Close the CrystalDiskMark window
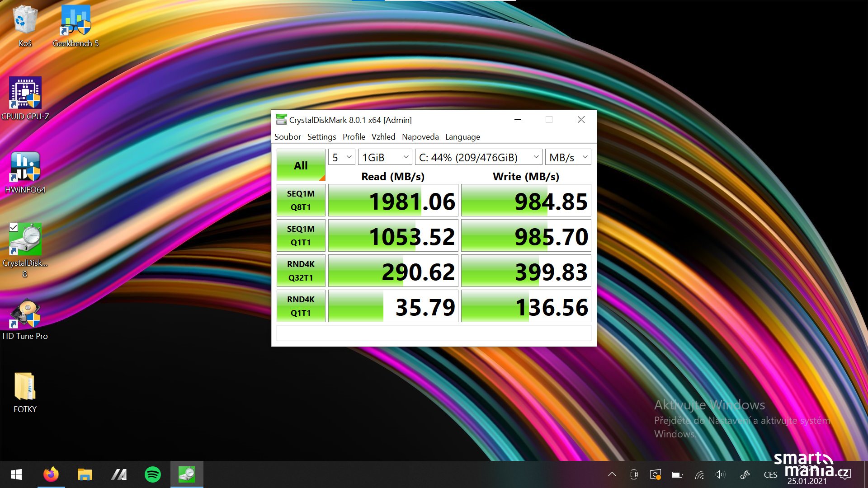This screenshot has width=868, height=488. (581, 120)
